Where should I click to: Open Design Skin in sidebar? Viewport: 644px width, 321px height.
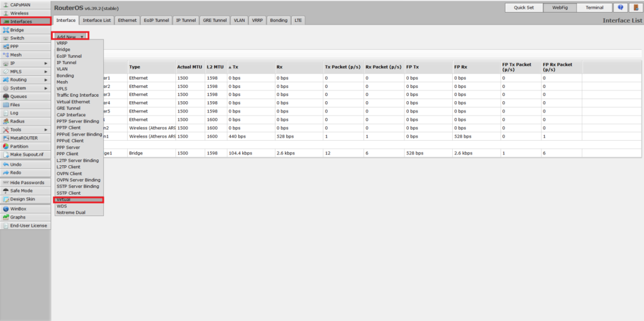25,199
